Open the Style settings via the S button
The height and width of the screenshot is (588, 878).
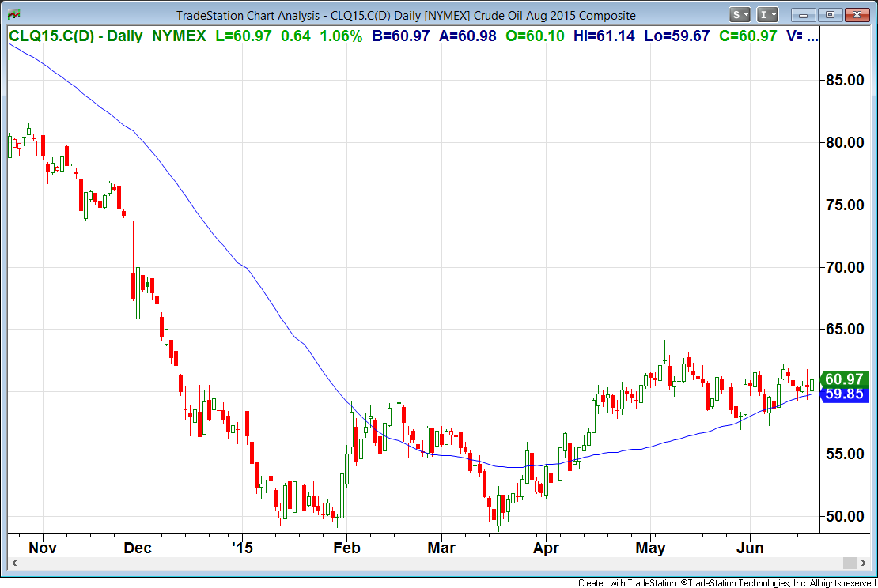point(736,15)
